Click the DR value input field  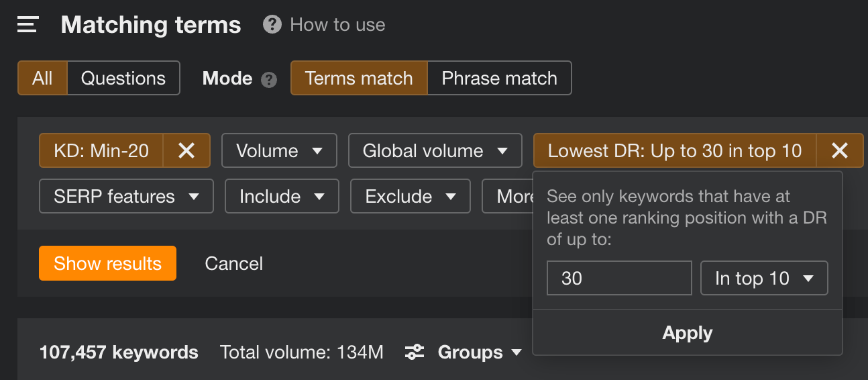tap(618, 278)
